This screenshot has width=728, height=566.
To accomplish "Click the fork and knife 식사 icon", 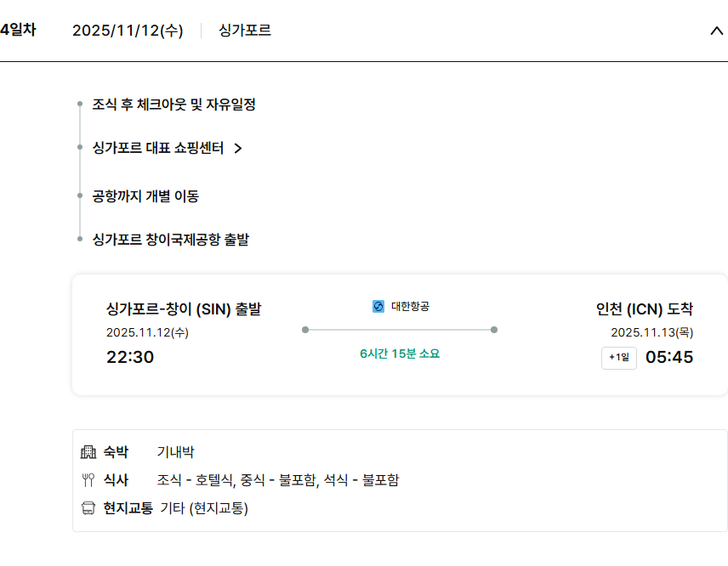I will click(x=88, y=480).
